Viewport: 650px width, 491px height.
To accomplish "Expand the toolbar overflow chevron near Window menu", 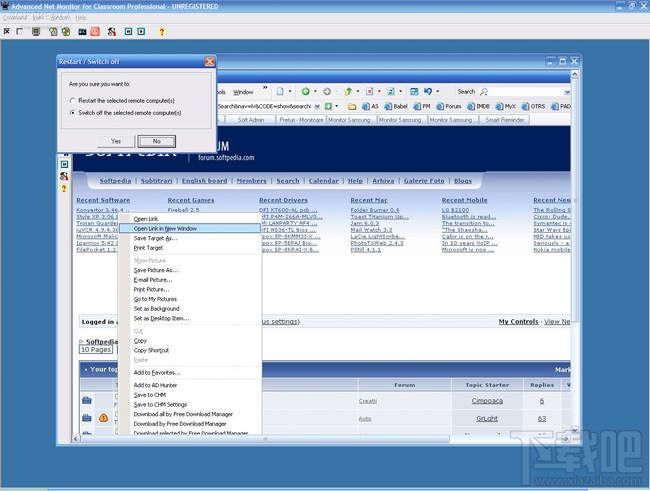I will point(265,88).
